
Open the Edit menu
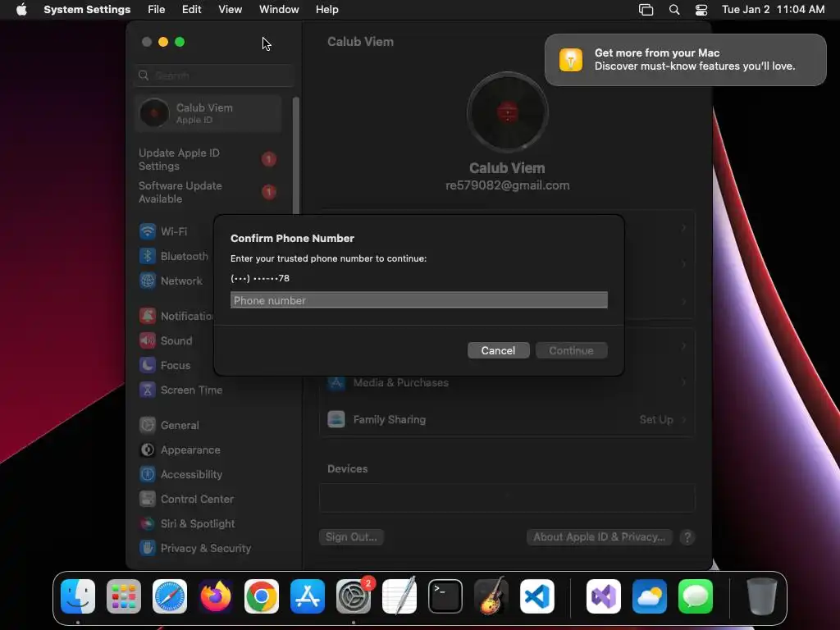[x=191, y=10]
